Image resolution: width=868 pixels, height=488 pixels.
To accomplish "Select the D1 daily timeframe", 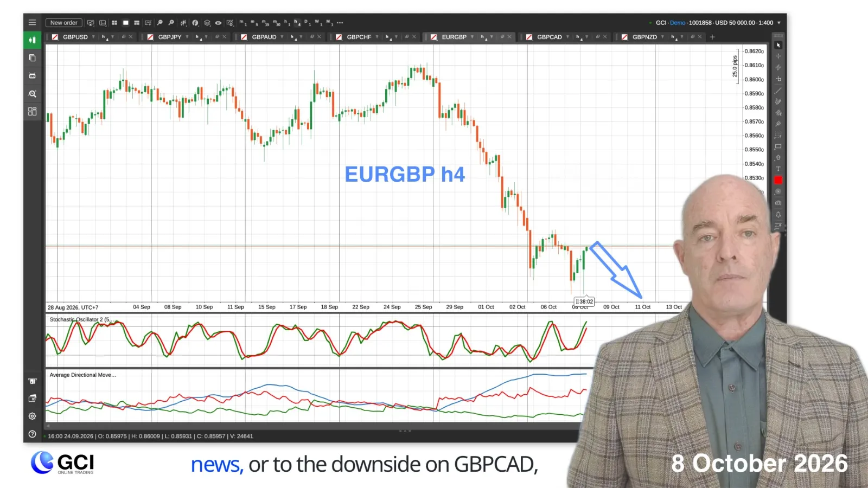I will point(307,23).
